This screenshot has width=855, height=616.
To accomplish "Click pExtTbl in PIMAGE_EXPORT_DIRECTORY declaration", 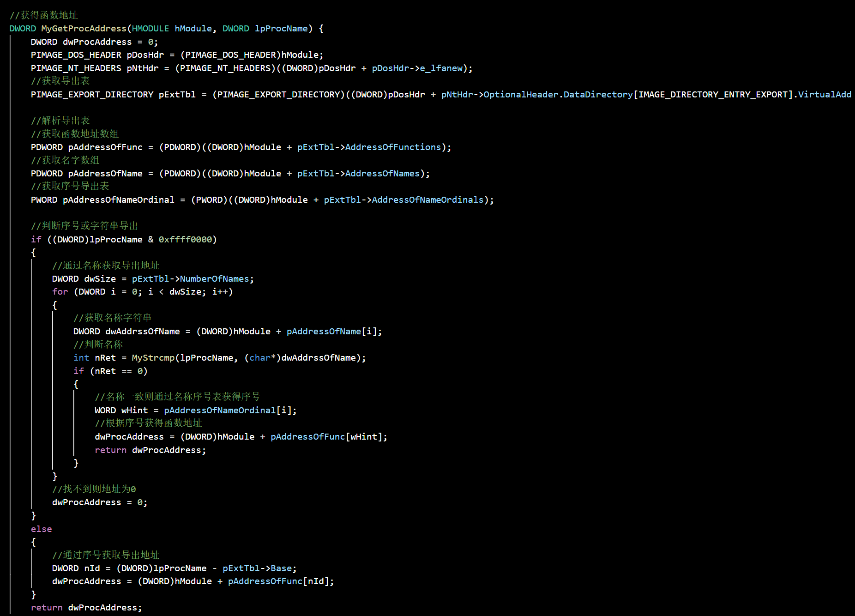I will 177,95.
